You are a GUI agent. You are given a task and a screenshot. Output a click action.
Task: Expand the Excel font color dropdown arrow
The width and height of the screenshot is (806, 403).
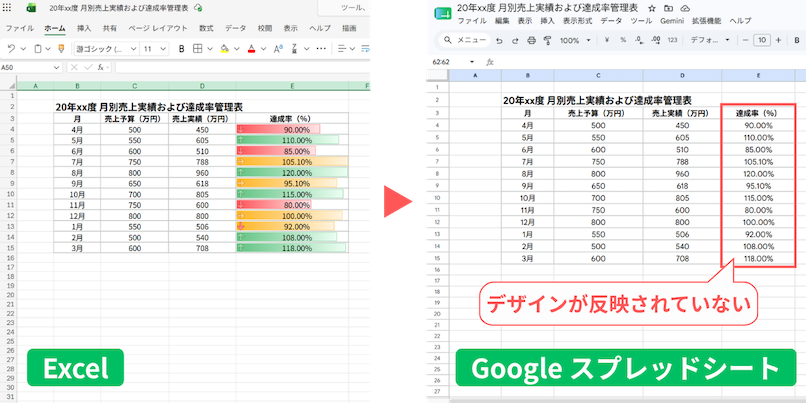(x=264, y=49)
